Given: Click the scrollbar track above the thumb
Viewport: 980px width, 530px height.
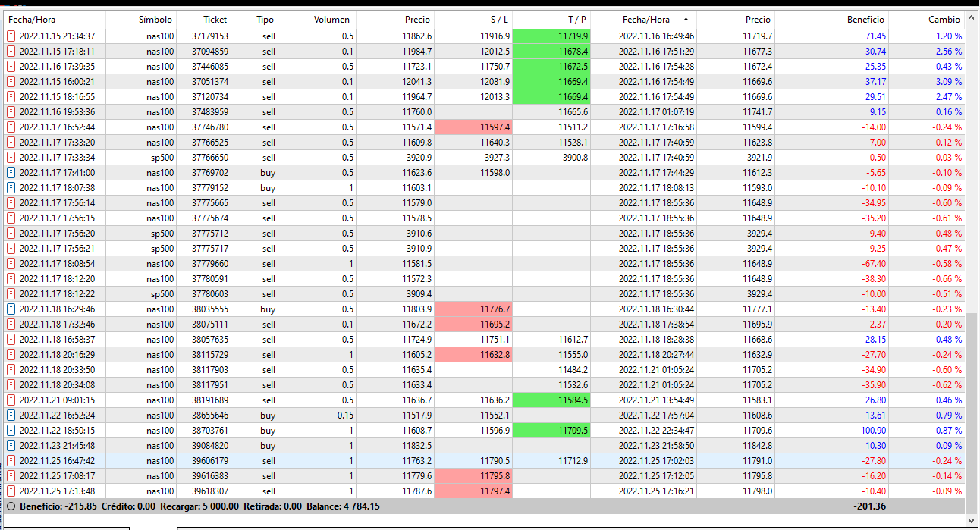Looking at the screenshot, I should (x=972, y=170).
